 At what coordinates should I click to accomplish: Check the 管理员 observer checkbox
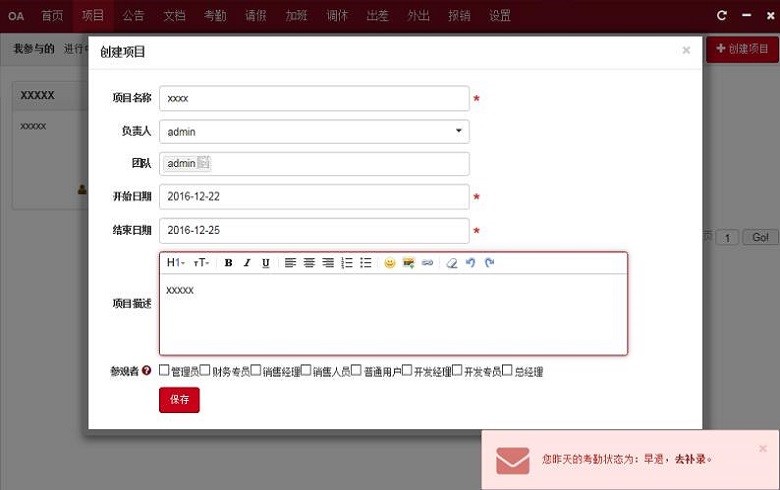coord(164,370)
